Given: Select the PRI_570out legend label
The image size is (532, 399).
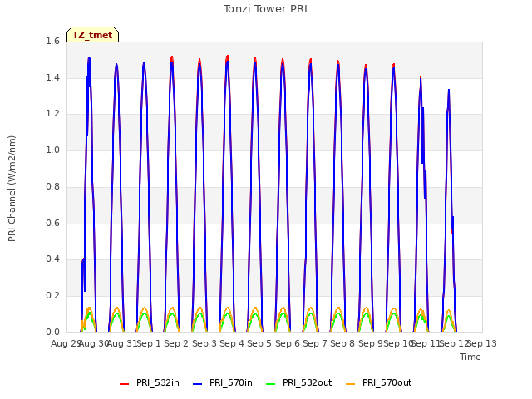Looking at the screenshot, I should coord(387,382).
